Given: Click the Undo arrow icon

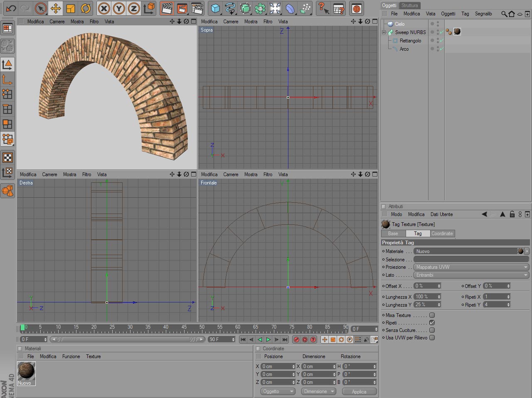Looking at the screenshot, I should pos(11,8).
